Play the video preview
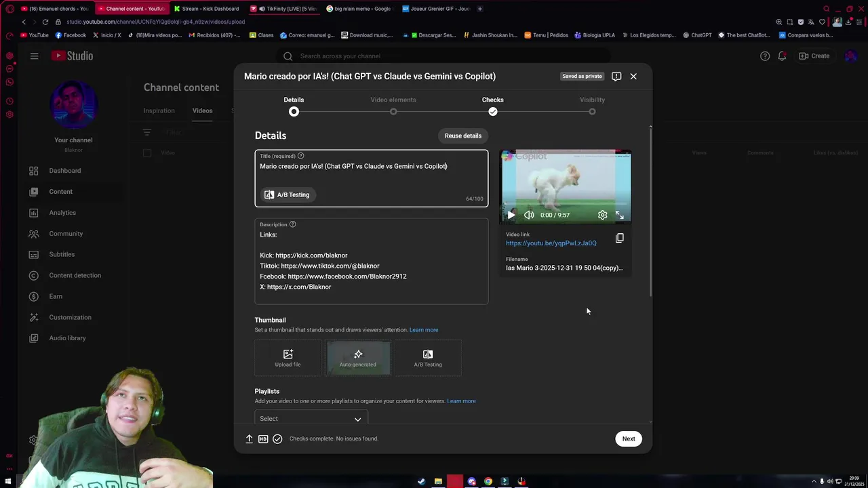The height and width of the screenshot is (488, 868). (511, 215)
